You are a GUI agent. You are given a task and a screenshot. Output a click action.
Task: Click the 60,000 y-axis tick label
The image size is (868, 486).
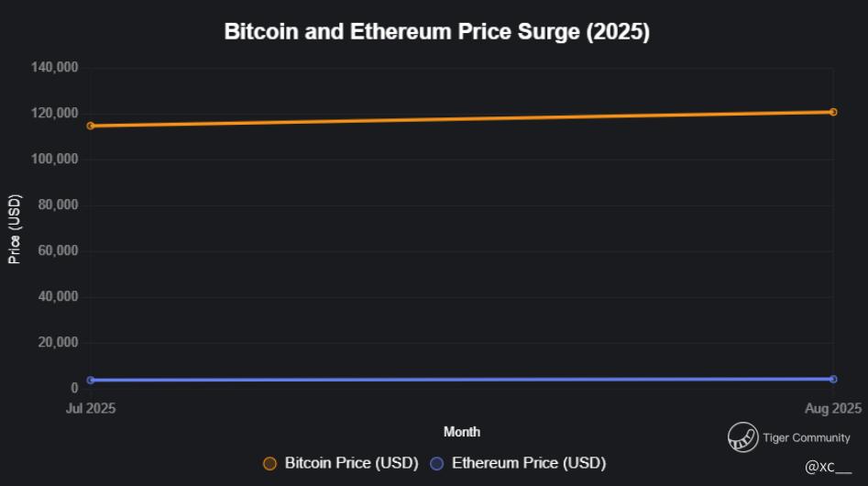click(x=58, y=250)
